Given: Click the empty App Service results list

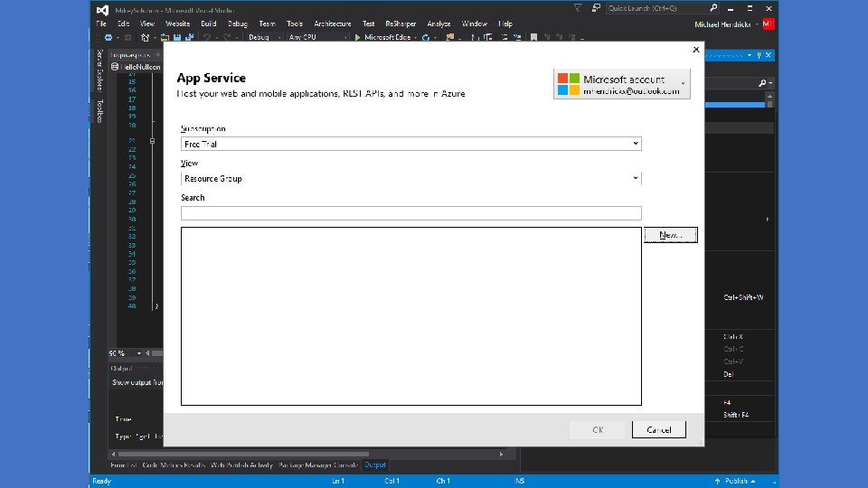Looking at the screenshot, I should pos(410,316).
